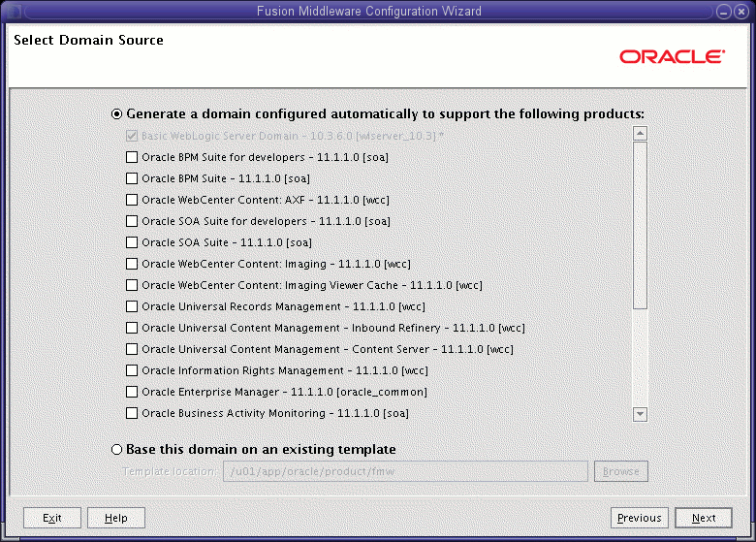Click the product list scrollbar thumb
Screen dimensions: 756x542
click(x=640, y=225)
